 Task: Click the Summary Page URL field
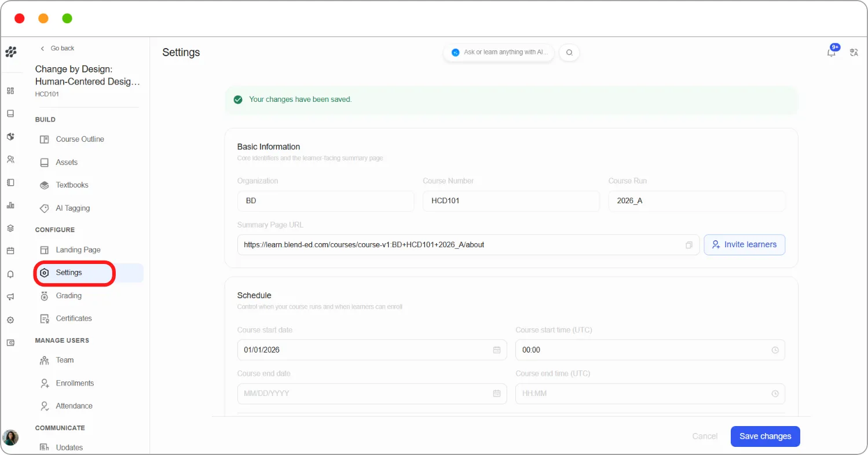[468, 245]
